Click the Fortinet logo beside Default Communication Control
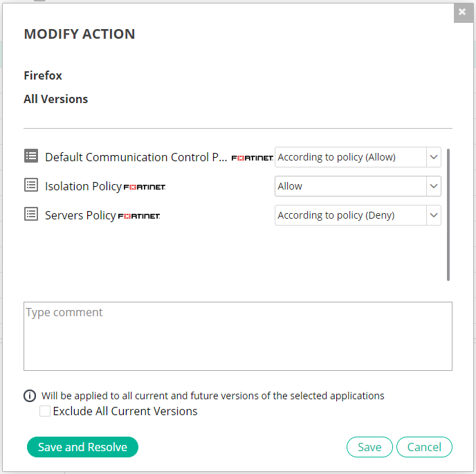The width and height of the screenshot is (476, 474). 252,158
